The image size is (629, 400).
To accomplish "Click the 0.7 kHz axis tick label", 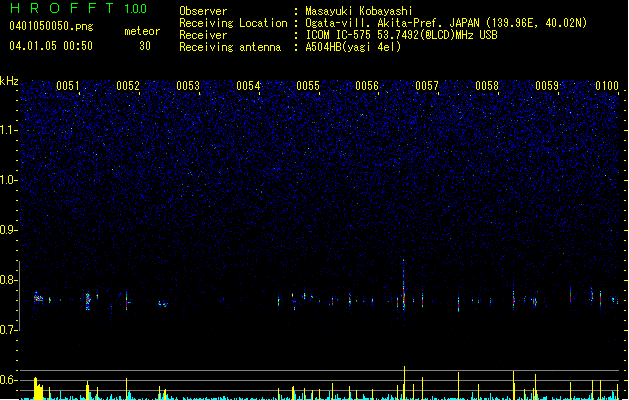I will coord(8,330).
